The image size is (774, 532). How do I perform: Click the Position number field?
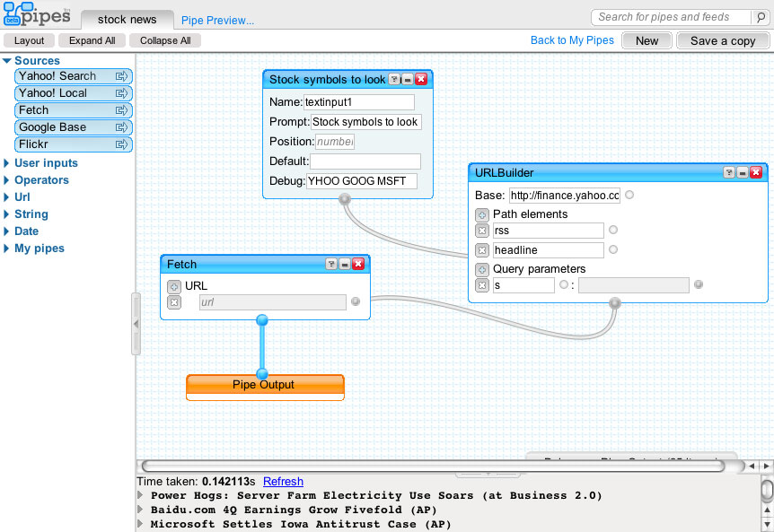click(x=335, y=142)
